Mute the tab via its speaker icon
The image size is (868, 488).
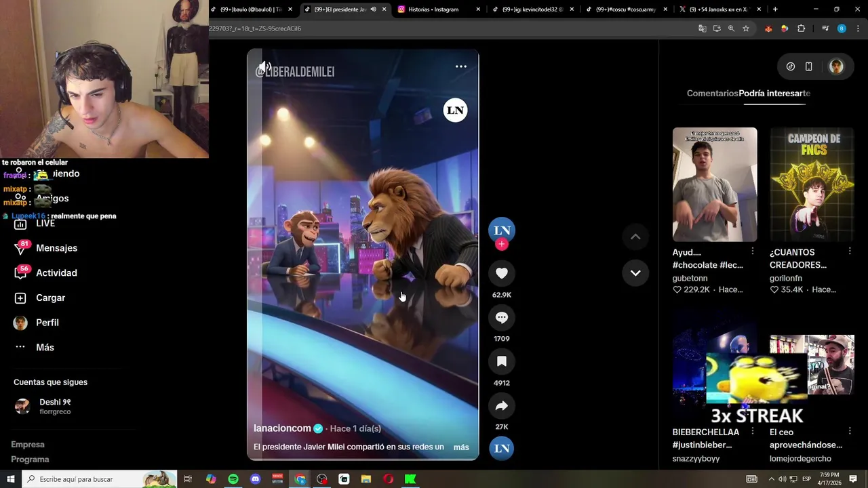pos(373,9)
